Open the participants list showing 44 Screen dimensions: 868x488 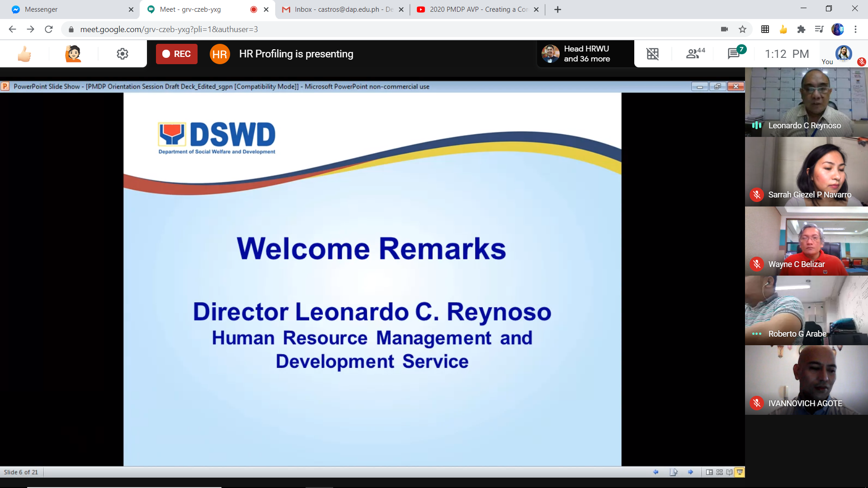pyautogui.click(x=695, y=54)
